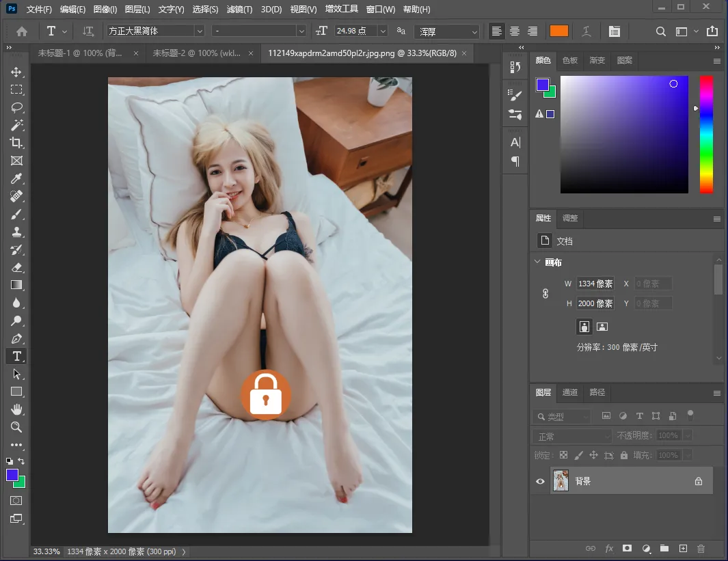Toggle Character and Paragraph panels button

(x=615, y=31)
